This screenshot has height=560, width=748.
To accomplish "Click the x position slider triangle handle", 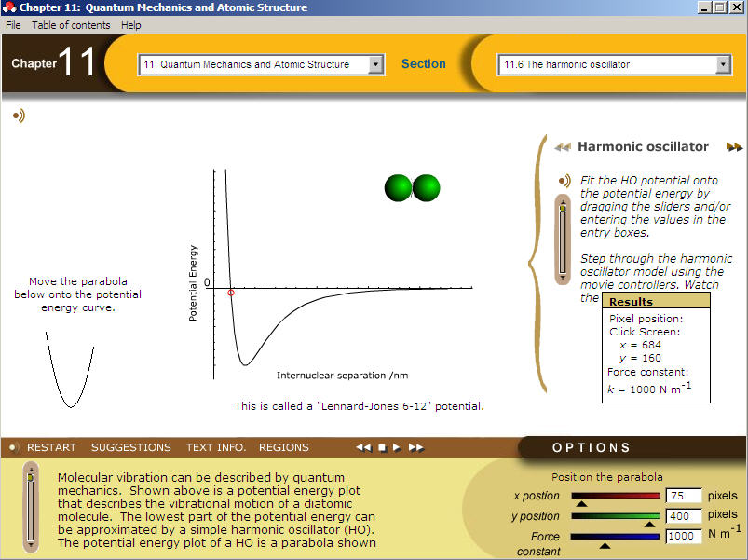I will click(581, 503).
